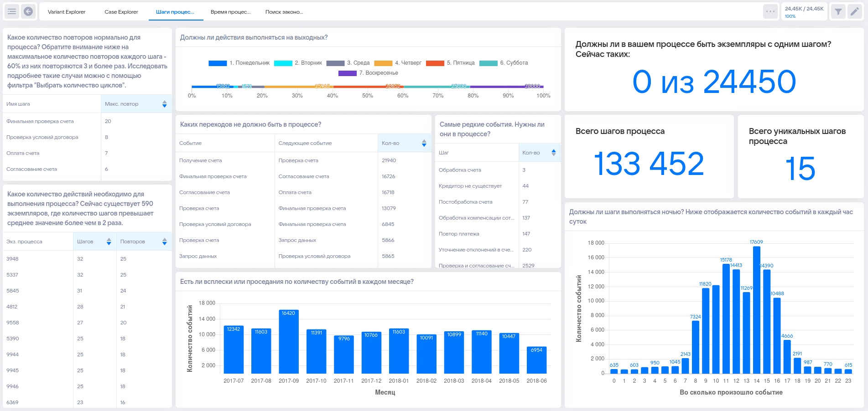Select rare event Обработка счета
Screen dimensions: 868x411
(x=498, y=170)
